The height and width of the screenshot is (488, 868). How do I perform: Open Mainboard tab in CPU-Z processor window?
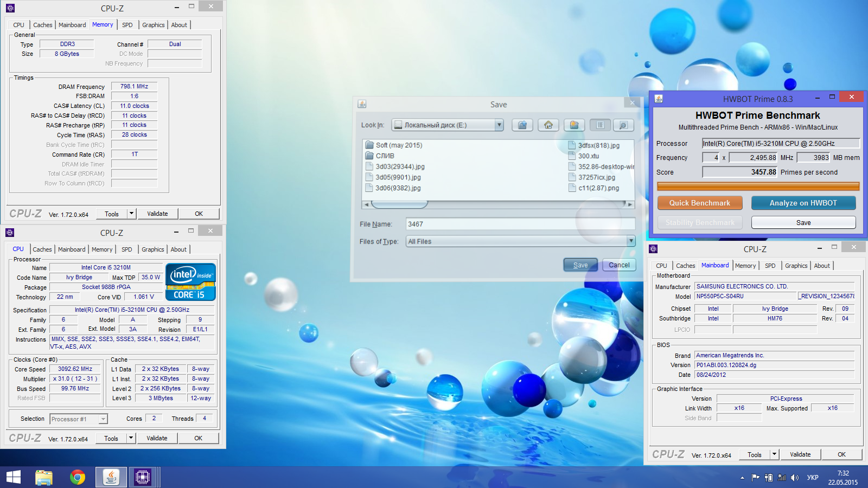click(72, 249)
